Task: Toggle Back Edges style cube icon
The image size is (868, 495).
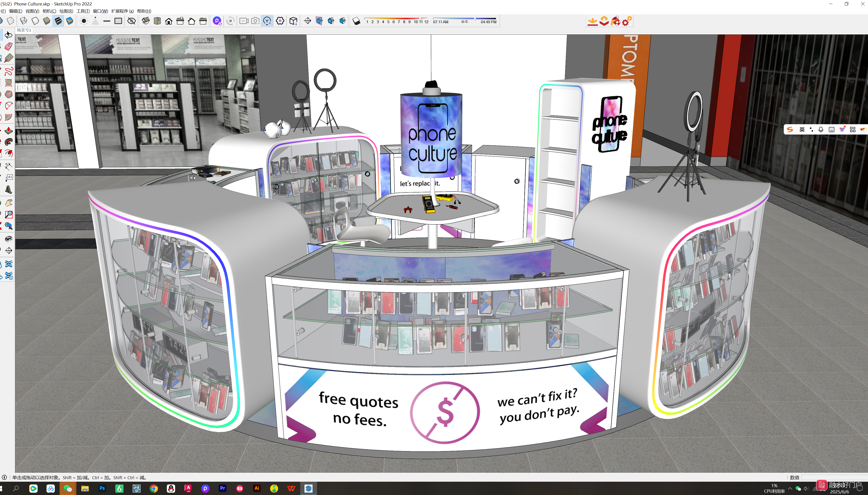Action: pyautogui.click(x=11, y=21)
